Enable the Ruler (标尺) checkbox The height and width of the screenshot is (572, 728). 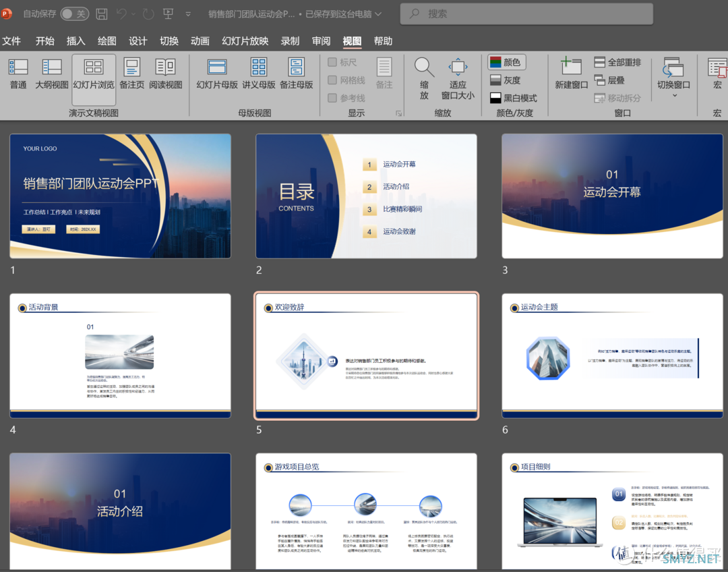click(x=332, y=63)
